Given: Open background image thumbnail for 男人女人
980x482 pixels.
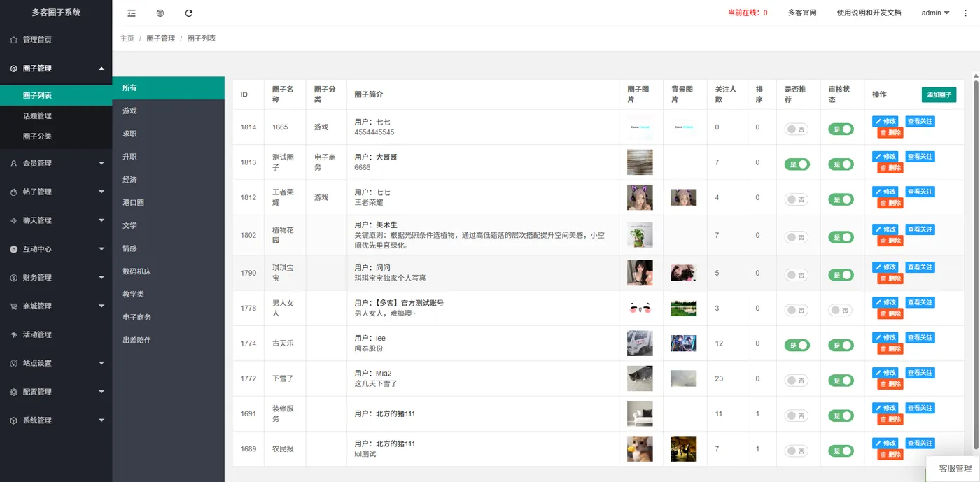Looking at the screenshot, I should pos(683,309).
